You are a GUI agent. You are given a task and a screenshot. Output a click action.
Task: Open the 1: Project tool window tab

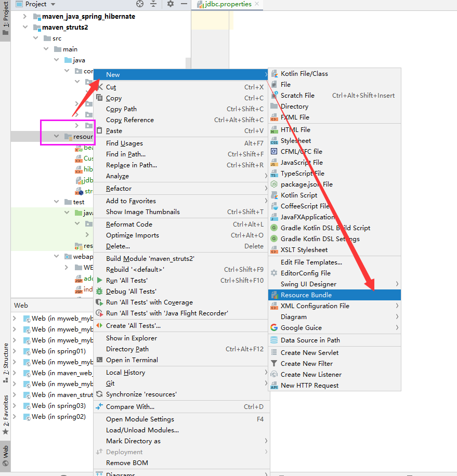coord(6,19)
